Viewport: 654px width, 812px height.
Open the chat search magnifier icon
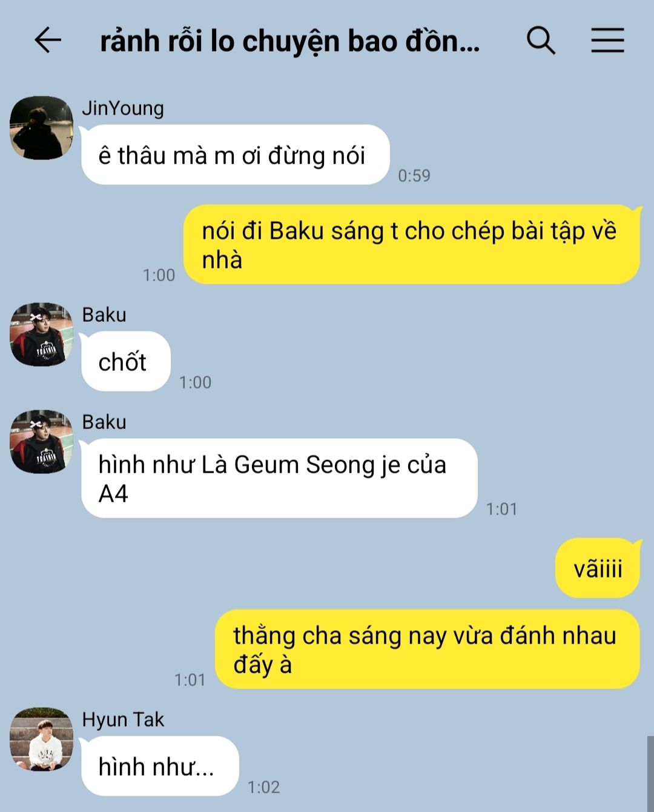pyautogui.click(x=541, y=41)
